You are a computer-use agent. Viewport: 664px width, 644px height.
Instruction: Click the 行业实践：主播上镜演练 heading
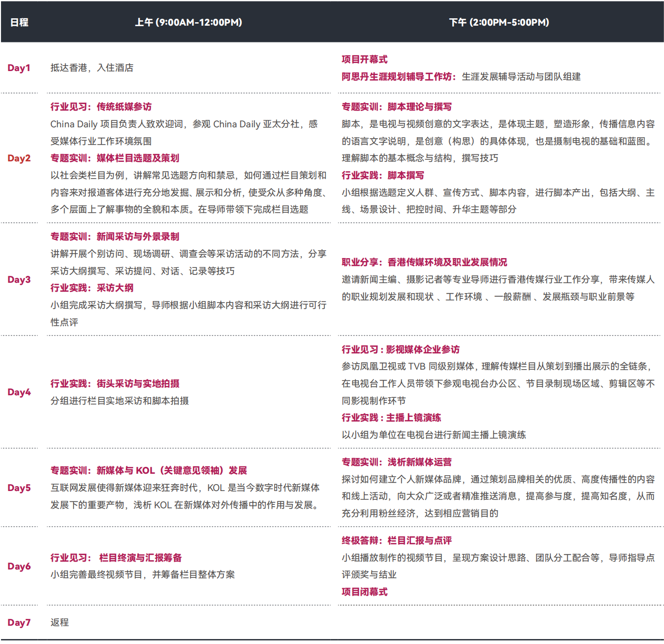(x=391, y=417)
